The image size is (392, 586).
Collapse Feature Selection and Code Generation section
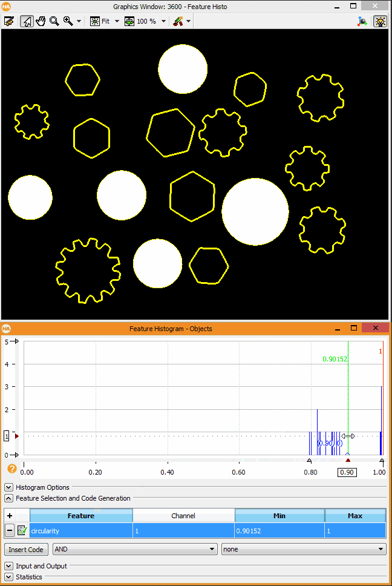tap(8, 498)
